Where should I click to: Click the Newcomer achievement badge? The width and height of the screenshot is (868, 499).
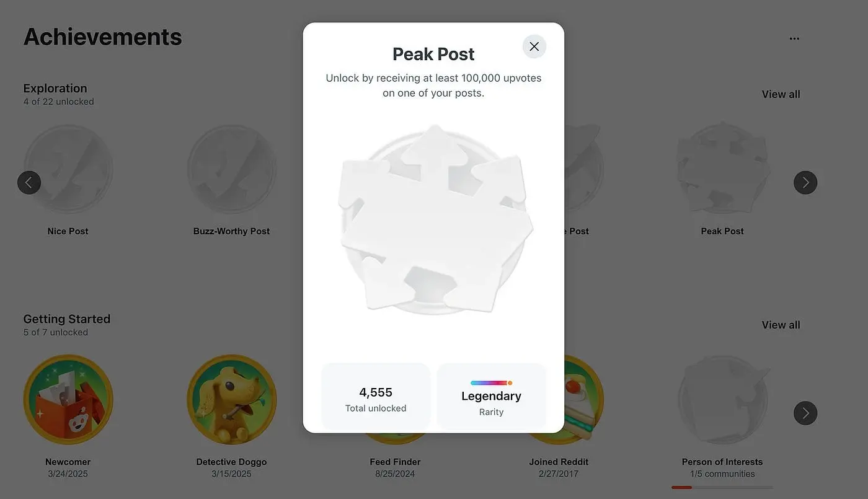(x=68, y=399)
